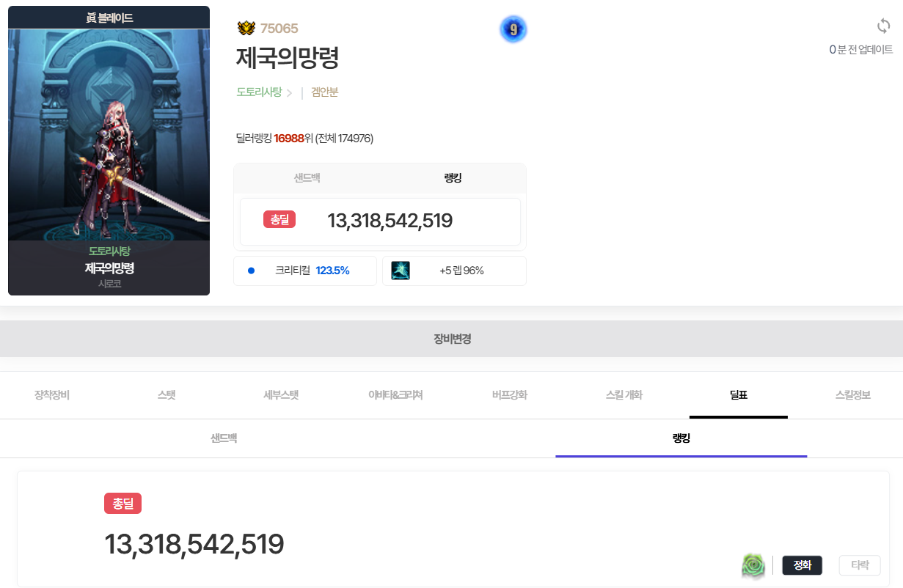
Task: Select 샌드백 sub-tab below the 딜표 tab
Action: 224,438
